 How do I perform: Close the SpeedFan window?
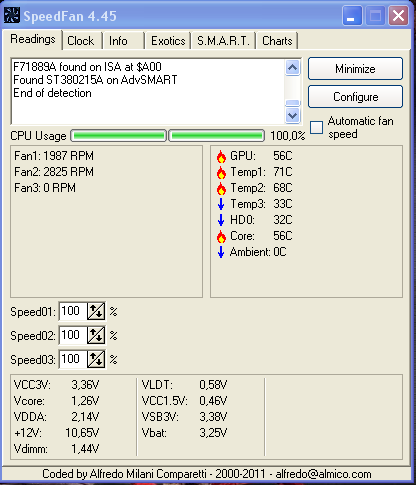tap(398, 16)
